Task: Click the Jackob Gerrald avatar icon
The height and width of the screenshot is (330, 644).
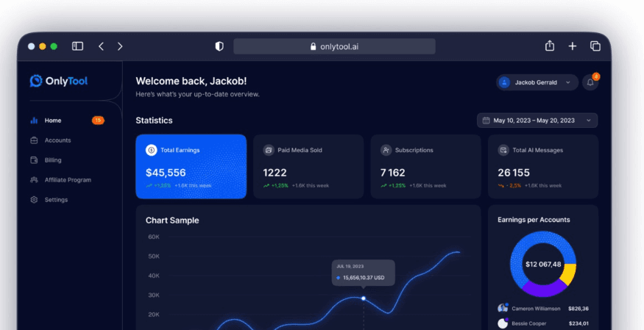Action: pos(504,82)
